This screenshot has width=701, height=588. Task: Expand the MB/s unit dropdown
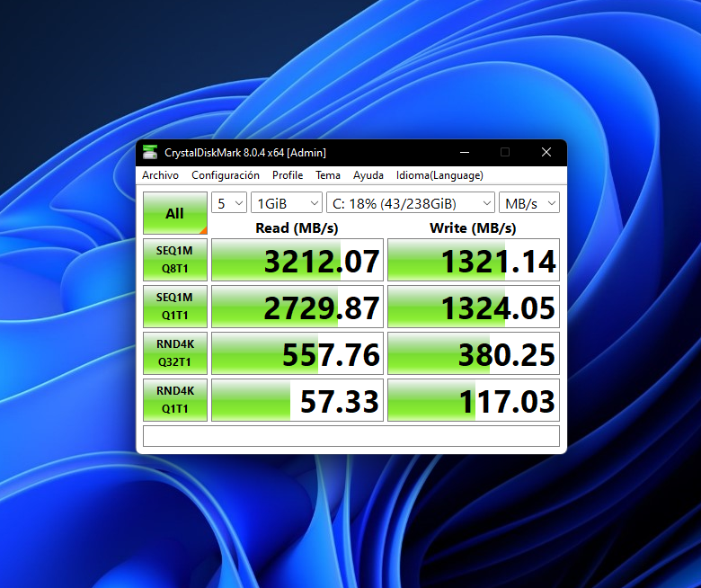coord(530,203)
